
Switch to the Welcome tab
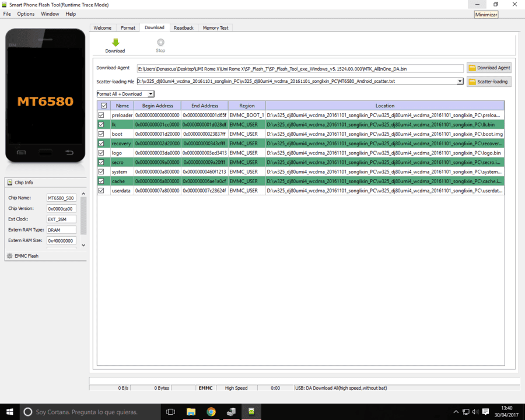103,28
